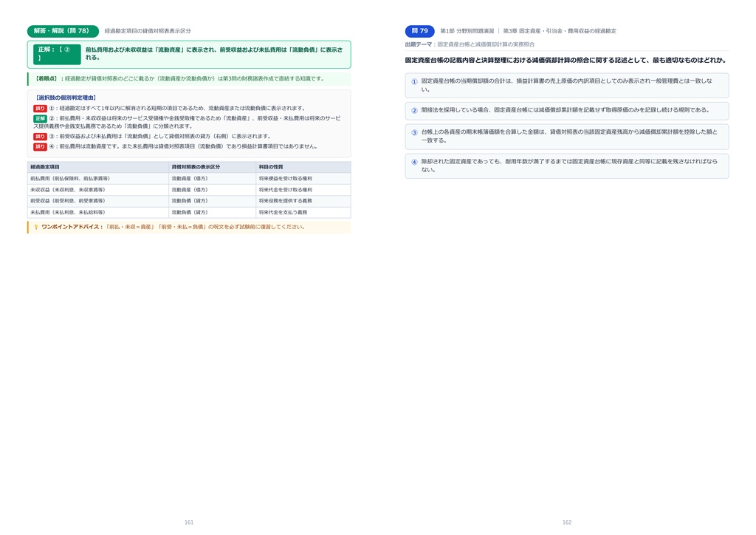The width and height of the screenshot is (756, 535).
Task: Click the red 誤り badge for explanation ④
Action: pyautogui.click(x=40, y=146)
